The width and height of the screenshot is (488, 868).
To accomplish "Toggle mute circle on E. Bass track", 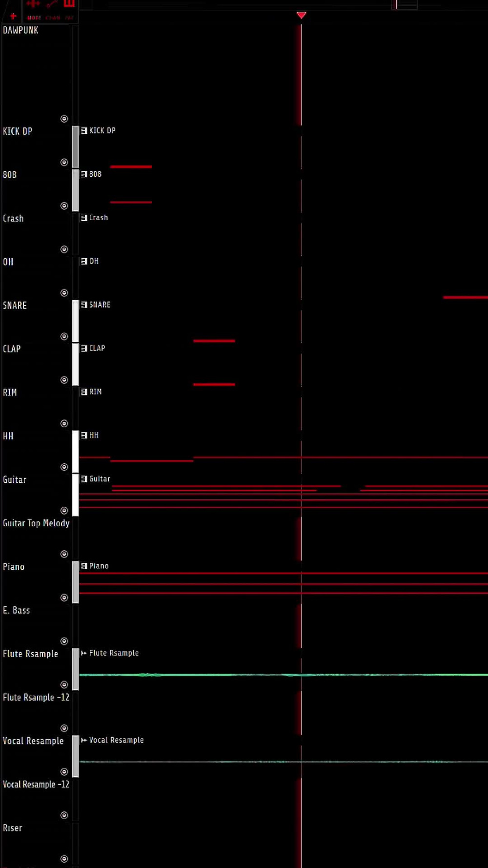I will point(64,641).
